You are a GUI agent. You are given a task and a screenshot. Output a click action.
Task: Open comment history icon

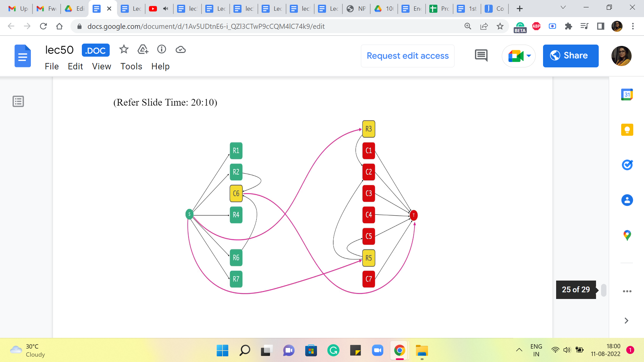tap(481, 56)
